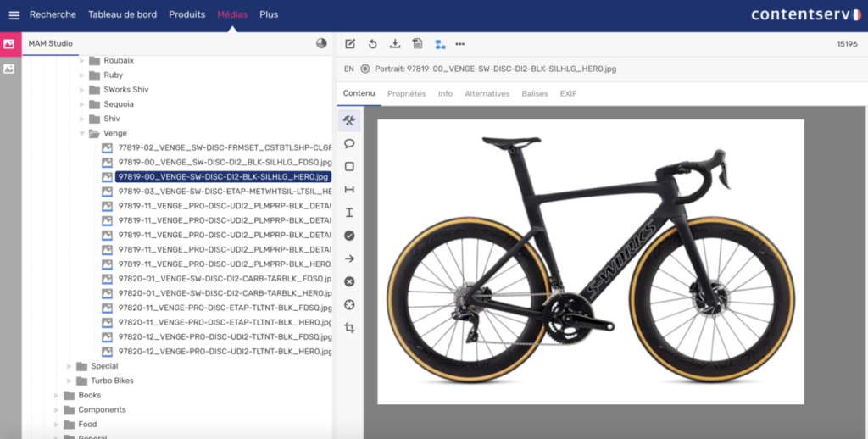Click the edit pencil icon in toolbar
Viewport: 868px width, 439px height.
[x=350, y=44]
